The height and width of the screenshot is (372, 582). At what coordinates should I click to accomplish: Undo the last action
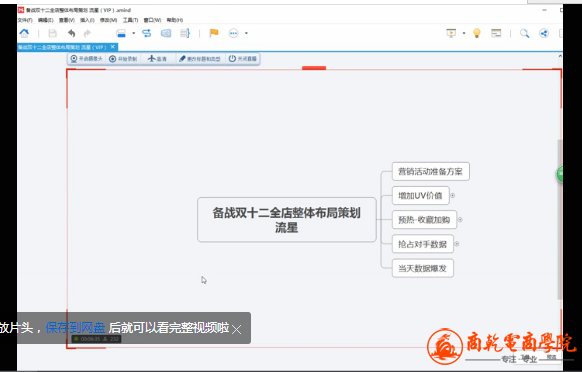(x=72, y=33)
